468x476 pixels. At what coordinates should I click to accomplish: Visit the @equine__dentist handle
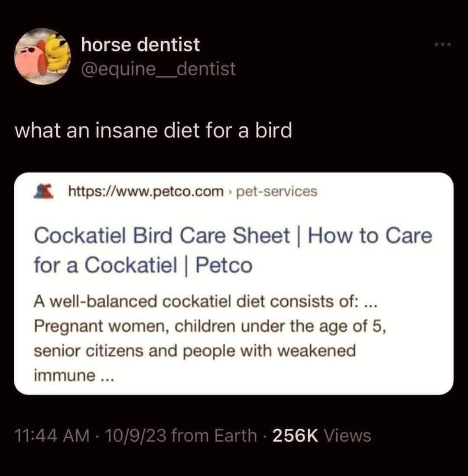[158, 68]
